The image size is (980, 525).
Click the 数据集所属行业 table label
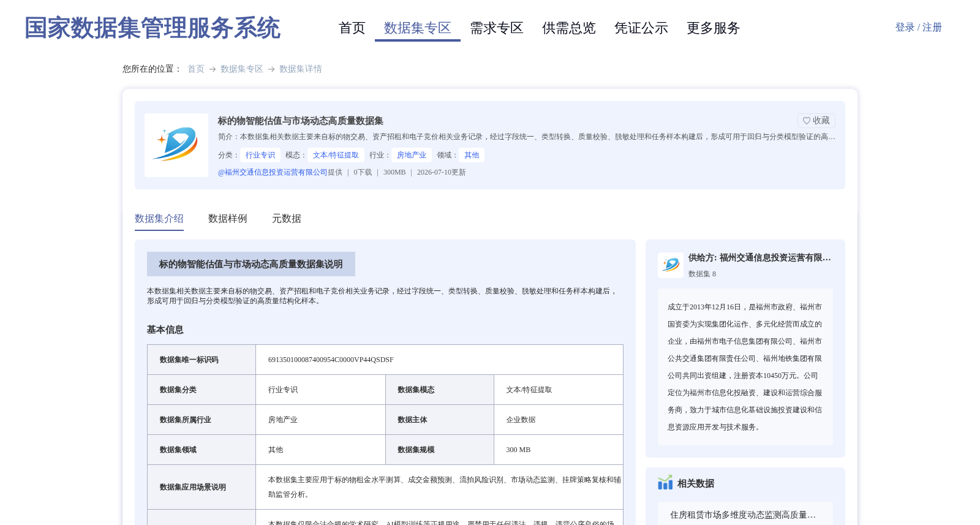pyautogui.click(x=186, y=420)
